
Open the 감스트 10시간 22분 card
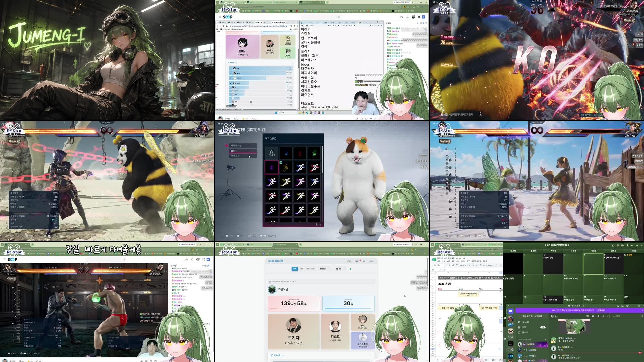335,331
